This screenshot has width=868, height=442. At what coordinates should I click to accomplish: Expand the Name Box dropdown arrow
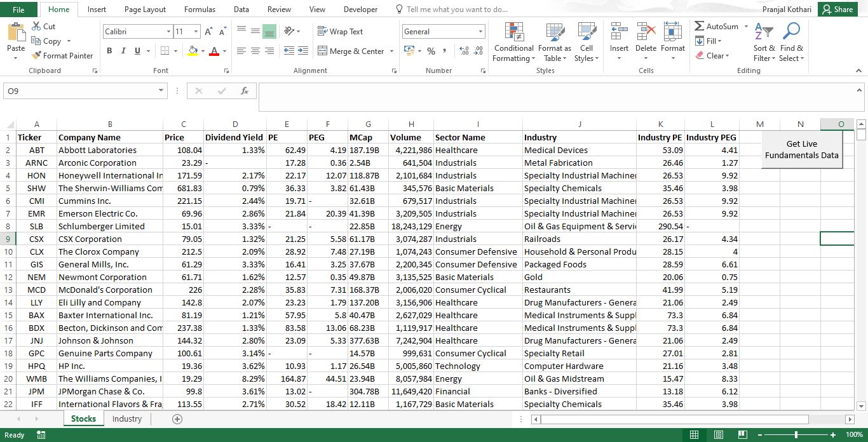[161, 91]
